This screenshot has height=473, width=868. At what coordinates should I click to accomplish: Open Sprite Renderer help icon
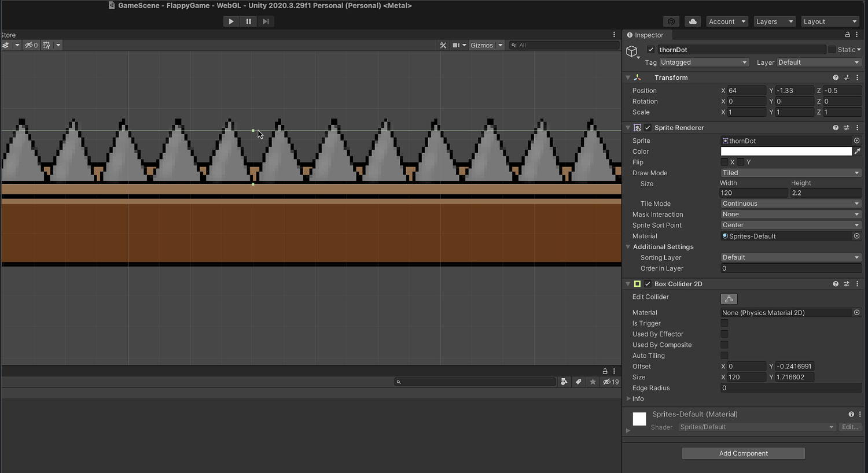click(x=836, y=128)
